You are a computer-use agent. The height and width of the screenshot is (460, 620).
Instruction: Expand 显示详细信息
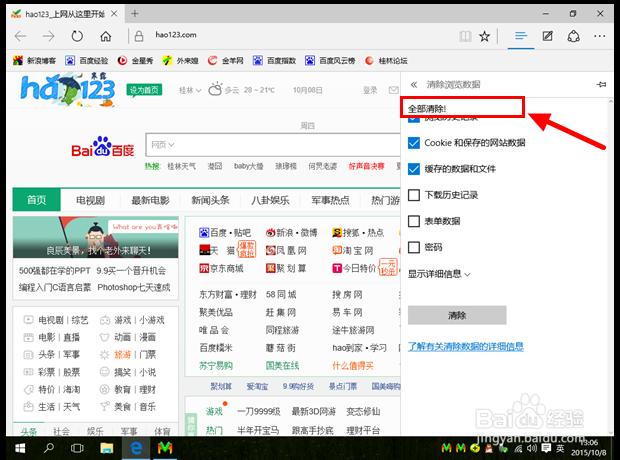tap(439, 274)
